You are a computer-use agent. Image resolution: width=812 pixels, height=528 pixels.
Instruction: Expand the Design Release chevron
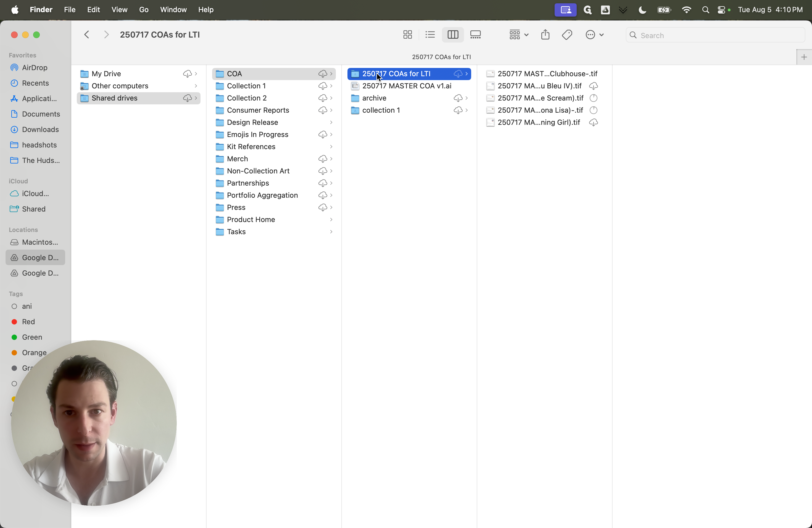coord(331,122)
